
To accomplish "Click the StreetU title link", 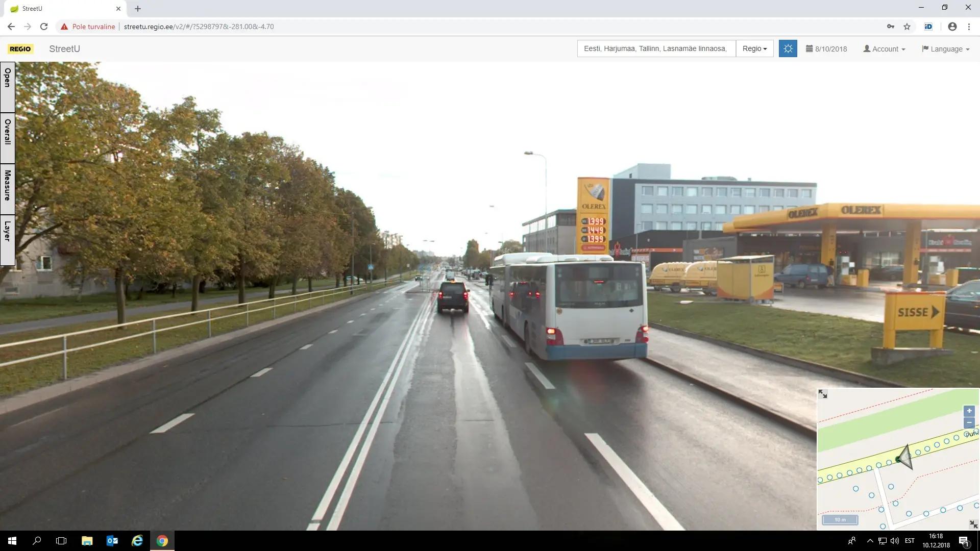I will click(x=64, y=49).
